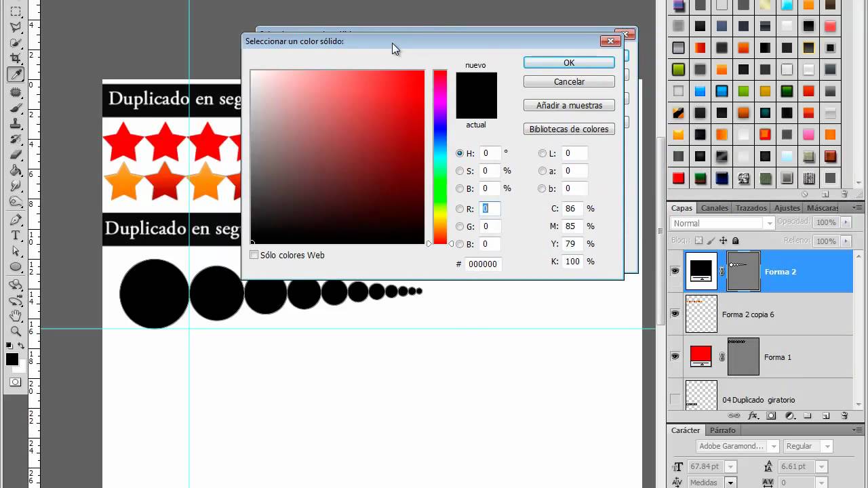Select the Lasso tool
This screenshot has width=868, height=488.
(x=16, y=27)
